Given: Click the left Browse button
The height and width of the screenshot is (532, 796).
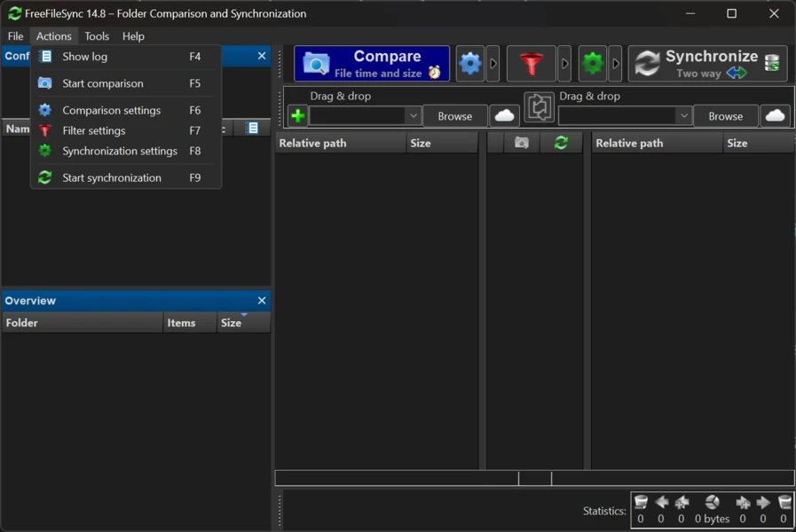Looking at the screenshot, I should 455,116.
